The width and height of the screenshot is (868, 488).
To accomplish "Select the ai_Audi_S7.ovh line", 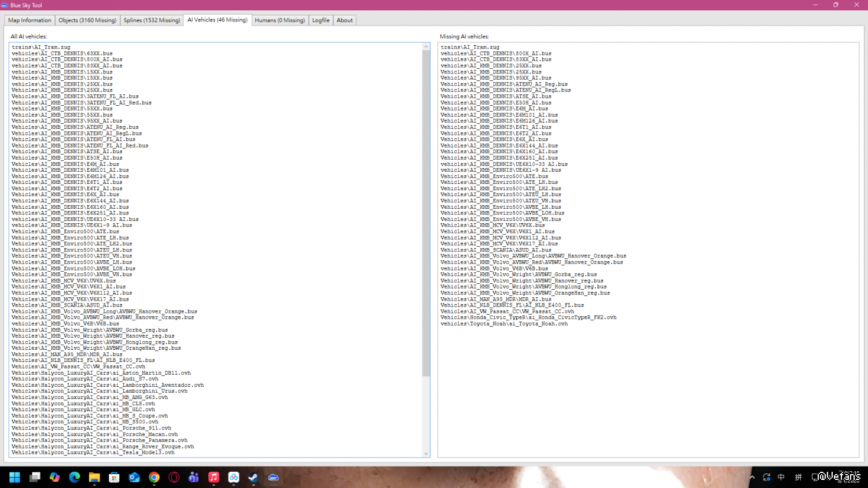I will [85, 379].
